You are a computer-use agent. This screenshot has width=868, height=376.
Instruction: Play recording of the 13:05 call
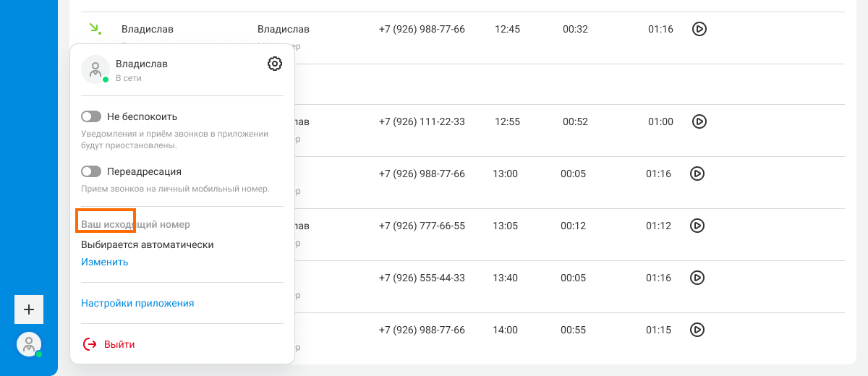697,226
